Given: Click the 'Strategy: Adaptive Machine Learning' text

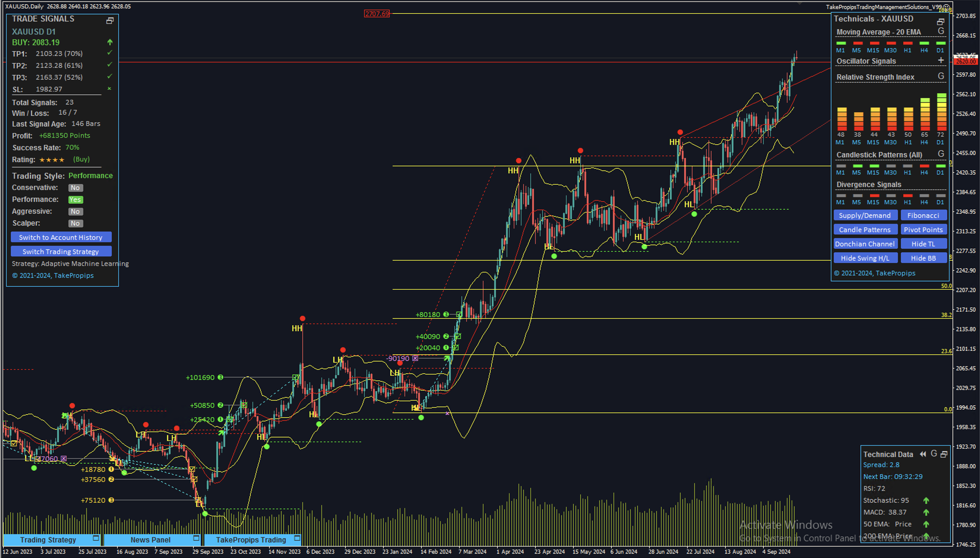Looking at the screenshot, I should pos(70,264).
